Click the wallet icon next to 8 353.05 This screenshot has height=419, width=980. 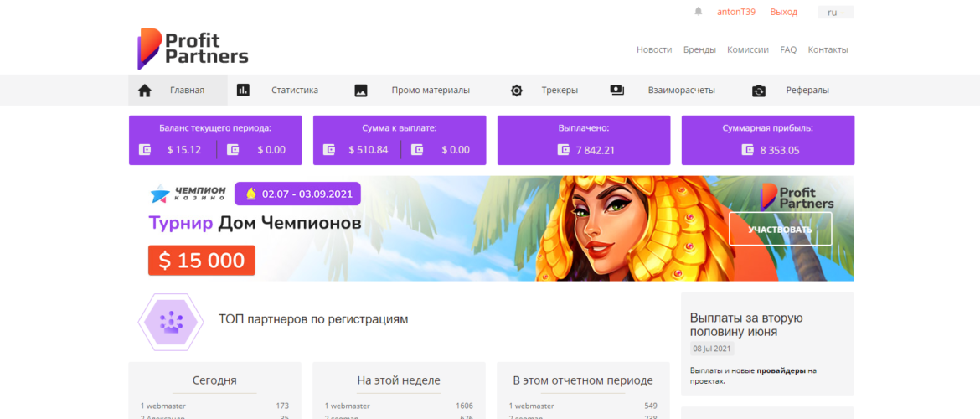coord(747,150)
